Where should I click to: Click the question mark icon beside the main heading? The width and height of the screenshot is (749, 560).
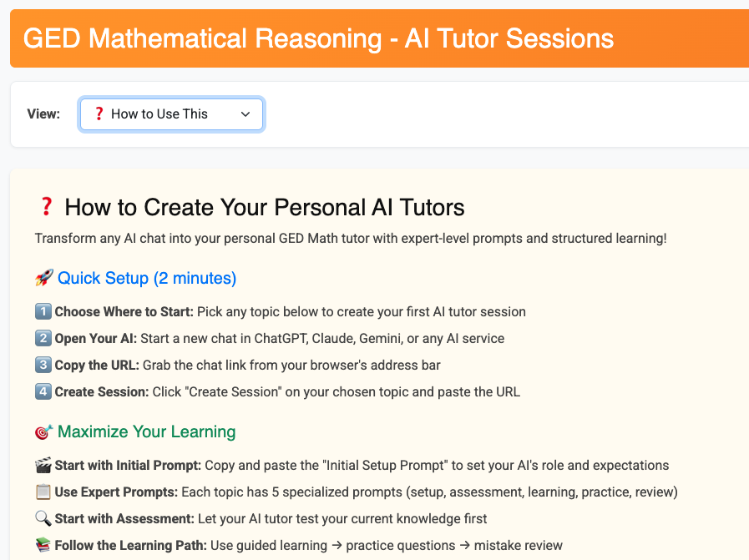coord(47,207)
